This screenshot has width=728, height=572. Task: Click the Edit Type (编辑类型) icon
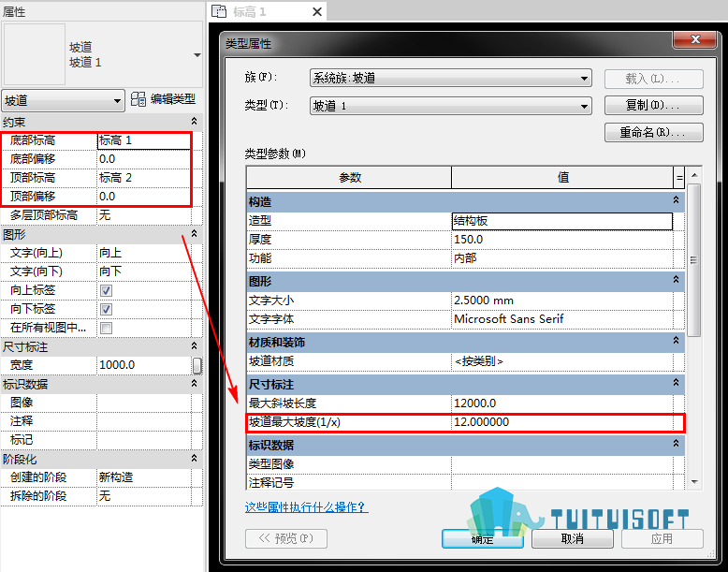pos(138,99)
